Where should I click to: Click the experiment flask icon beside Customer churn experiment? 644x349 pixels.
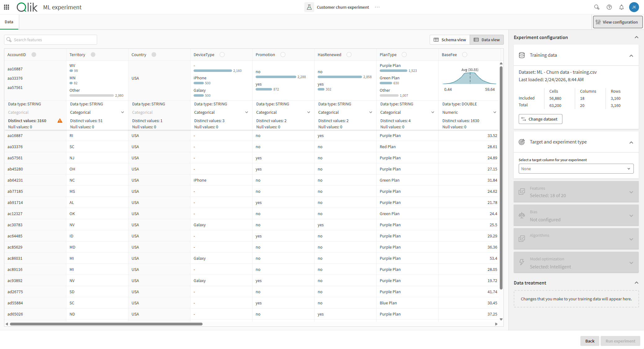coord(309,7)
